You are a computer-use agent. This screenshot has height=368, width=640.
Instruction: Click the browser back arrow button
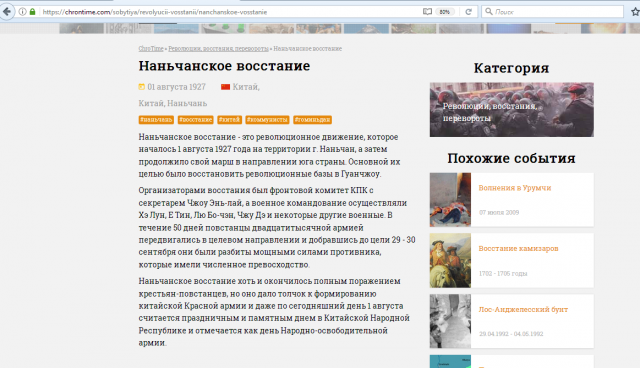(7, 12)
